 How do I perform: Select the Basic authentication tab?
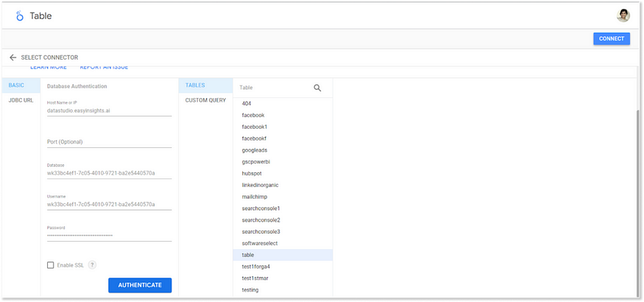click(x=16, y=85)
